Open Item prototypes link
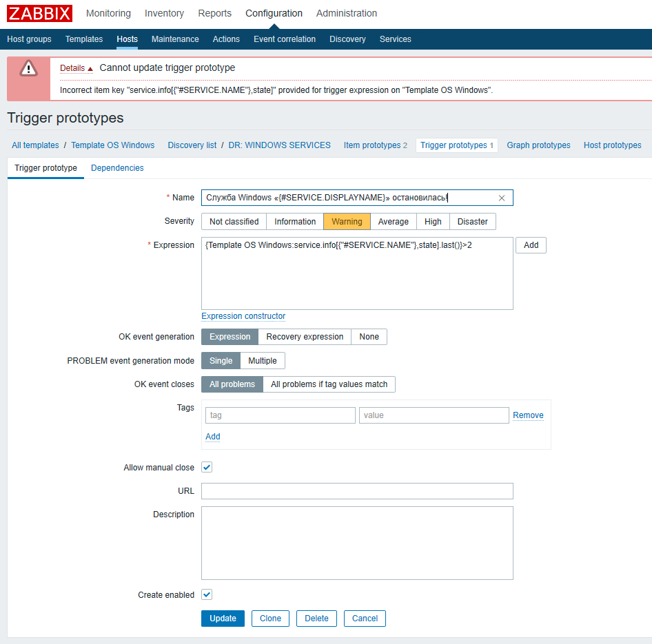This screenshot has width=652, height=644. point(372,145)
